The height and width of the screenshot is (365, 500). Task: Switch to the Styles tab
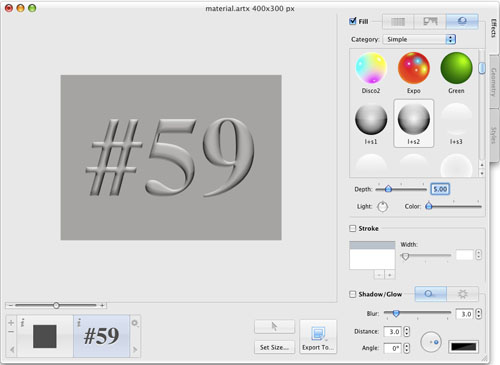pos(494,135)
